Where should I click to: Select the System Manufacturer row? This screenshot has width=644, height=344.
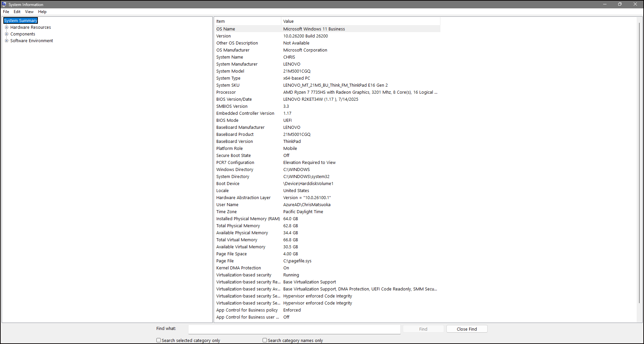[x=327, y=64]
